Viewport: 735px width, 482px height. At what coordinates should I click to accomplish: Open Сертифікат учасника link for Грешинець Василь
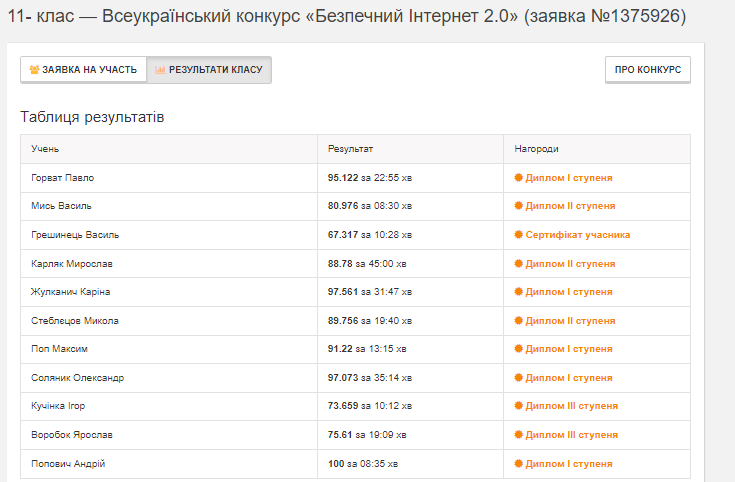[578, 235]
